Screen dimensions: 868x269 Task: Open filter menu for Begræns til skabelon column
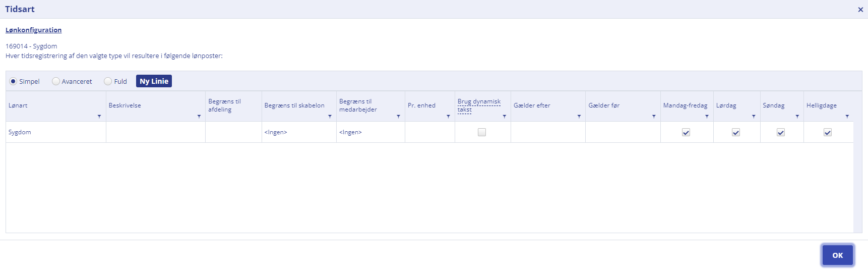tap(330, 117)
